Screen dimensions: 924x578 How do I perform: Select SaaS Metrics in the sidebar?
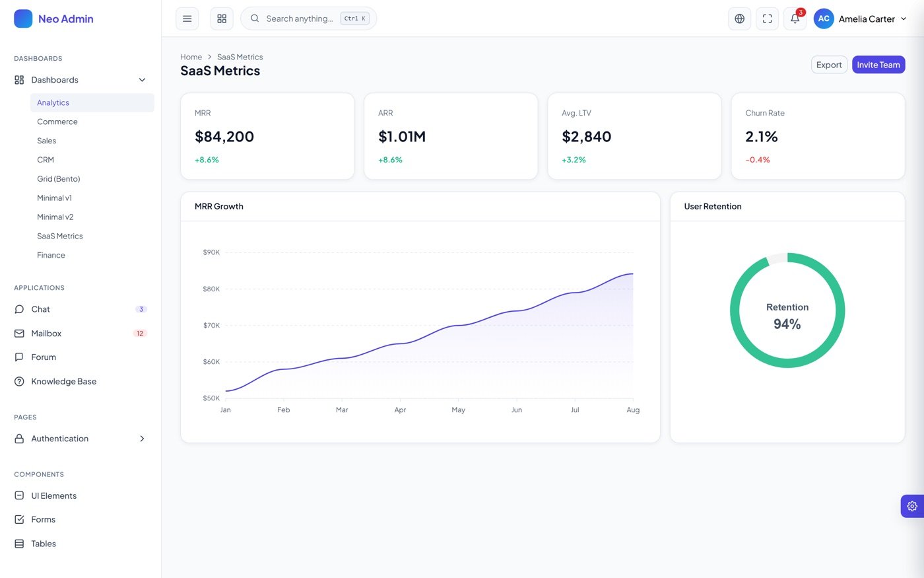tap(92, 236)
